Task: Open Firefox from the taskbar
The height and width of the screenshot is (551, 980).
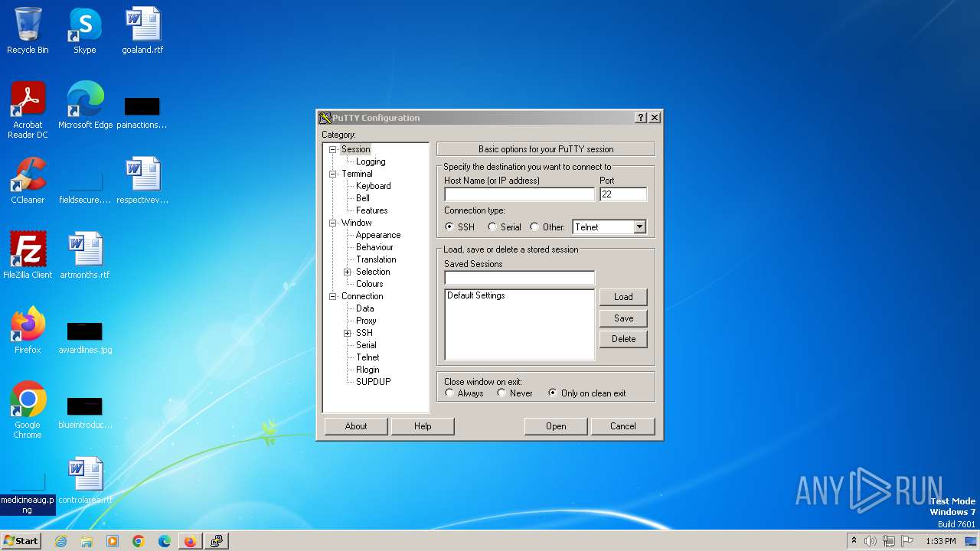Action: pyautogui.click(x=190, y=541)
